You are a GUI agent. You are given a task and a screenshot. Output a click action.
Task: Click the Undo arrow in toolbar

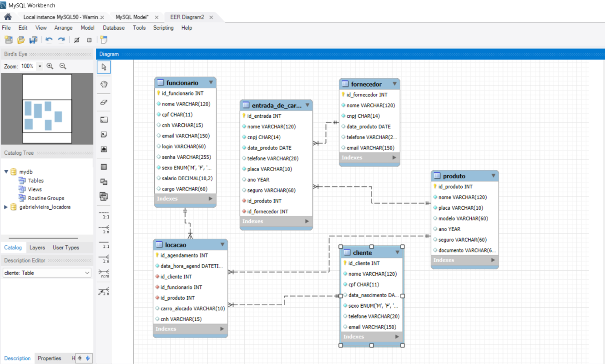pos(49,40)
